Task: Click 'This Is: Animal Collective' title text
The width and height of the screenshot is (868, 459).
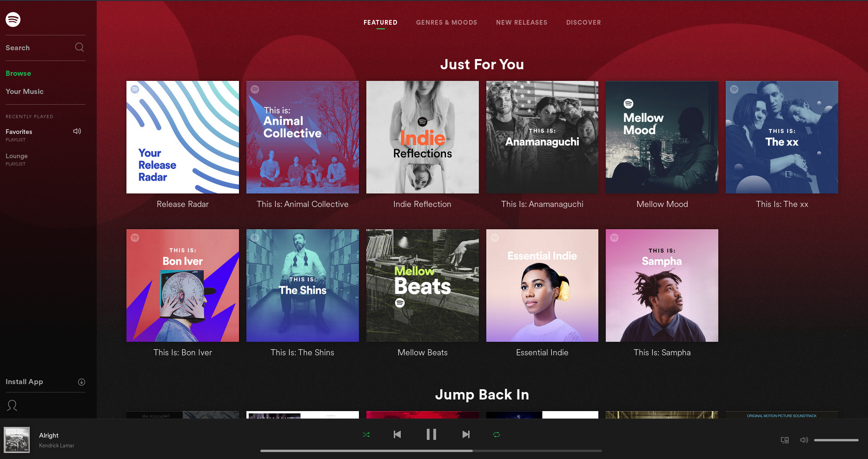Action: (x=303, y=204)
